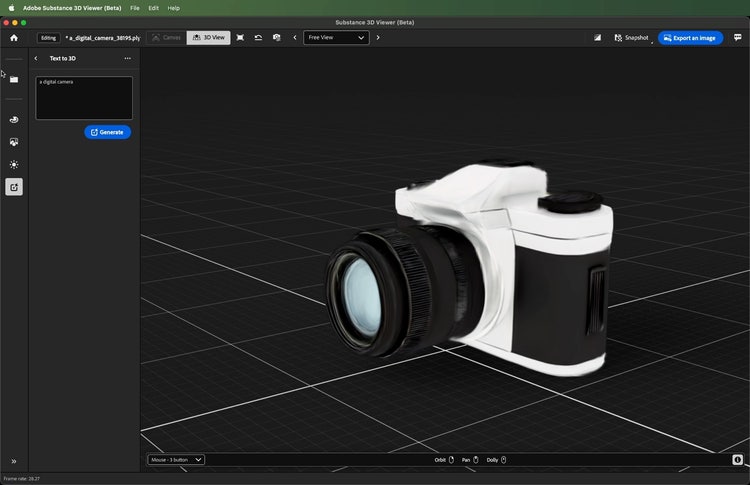Toggle the render mode icon left of Snapshot
Image resolution: width=750 pixels, height=485 pixels.
597,37
